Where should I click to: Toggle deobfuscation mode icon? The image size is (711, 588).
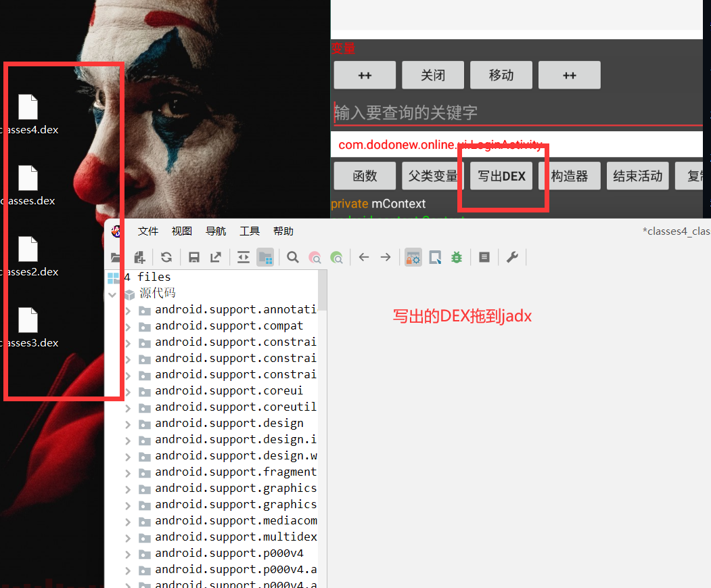pyautogui.click(x=413, y=257)
